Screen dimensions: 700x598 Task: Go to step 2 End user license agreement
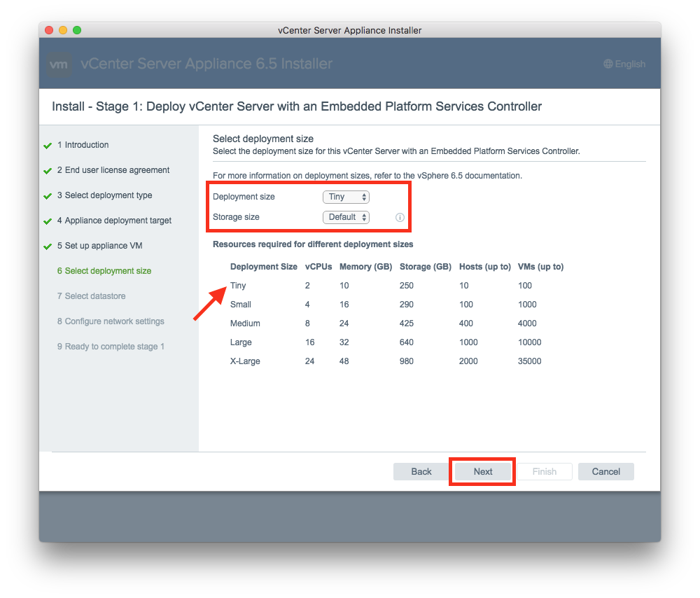click(113, 170)
